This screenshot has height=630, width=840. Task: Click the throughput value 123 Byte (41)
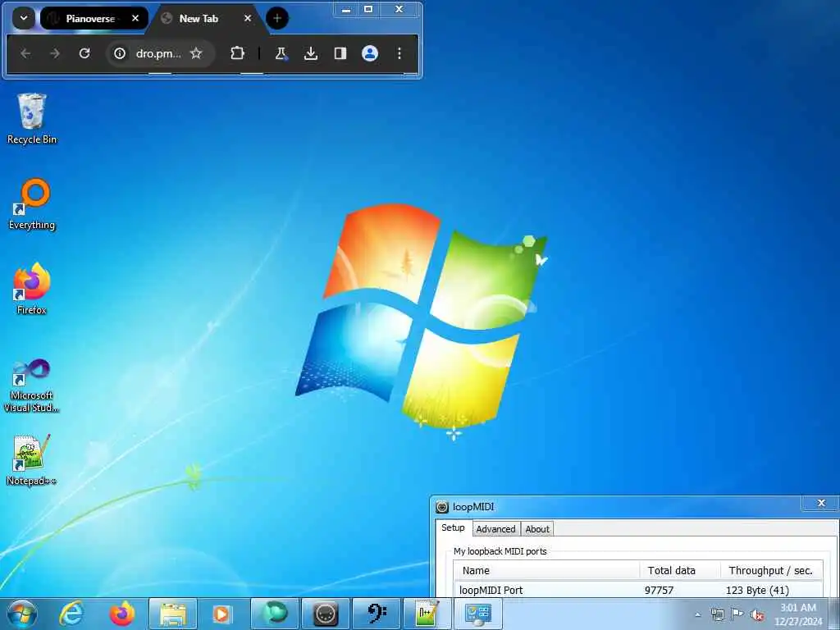tap(757, 591)
